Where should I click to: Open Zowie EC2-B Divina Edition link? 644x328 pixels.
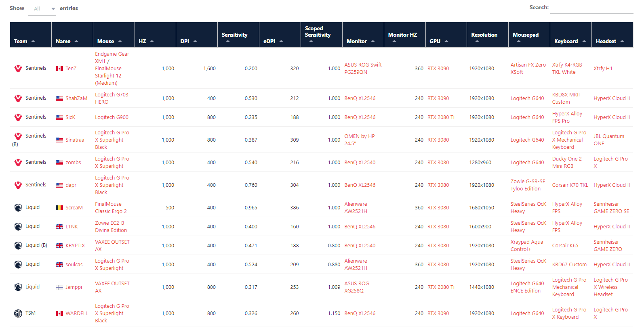click(x=111, y=227)
